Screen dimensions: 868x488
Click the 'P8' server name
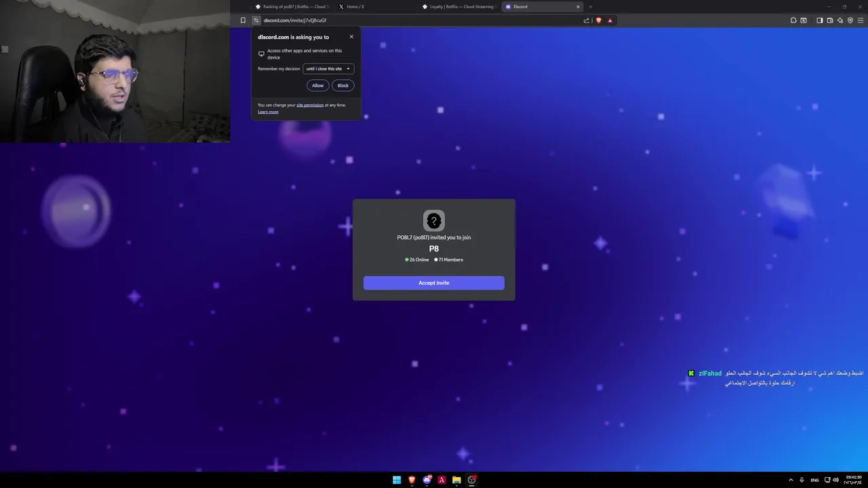434,249
